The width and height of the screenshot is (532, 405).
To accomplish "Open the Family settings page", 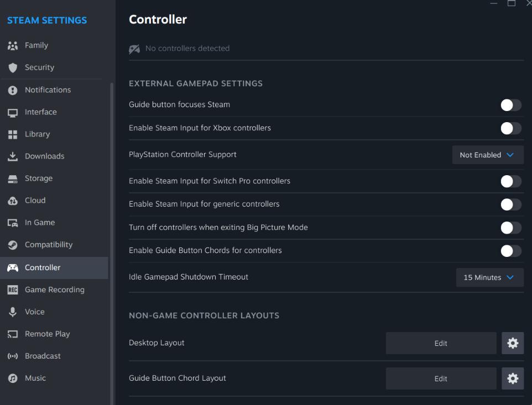I will click(54, 45).
